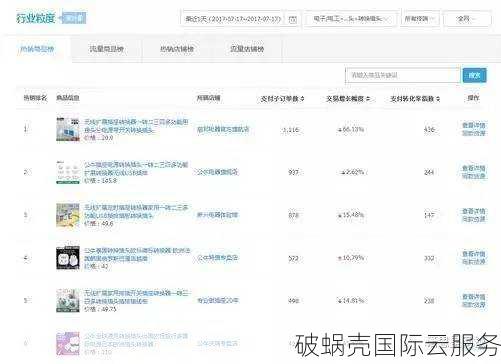Sort by 支付子订单数 column arrows
This screenshot has height=364, width=501.
pyautogui.click(x=302, y=99)
